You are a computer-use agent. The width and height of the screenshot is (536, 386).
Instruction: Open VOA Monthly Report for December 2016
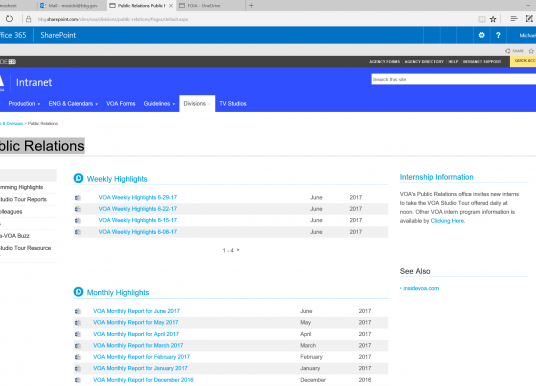(143, 380)
